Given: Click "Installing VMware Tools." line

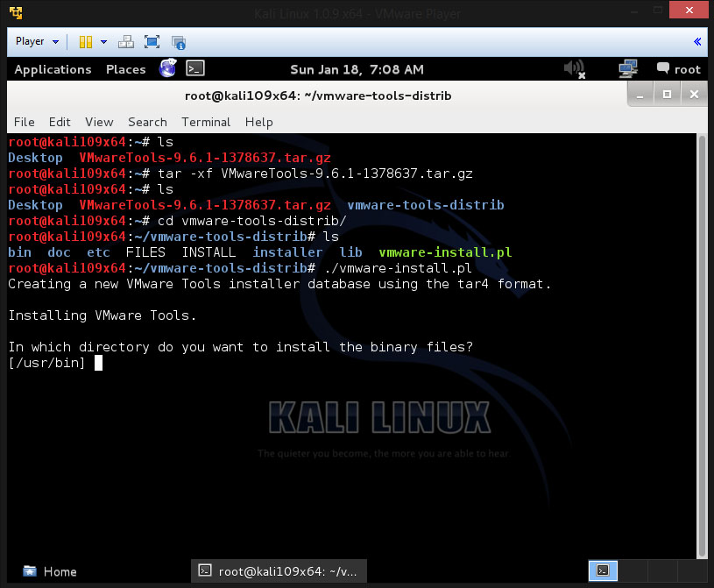Looking at the screenshot, I should click(x=102, y=315).
